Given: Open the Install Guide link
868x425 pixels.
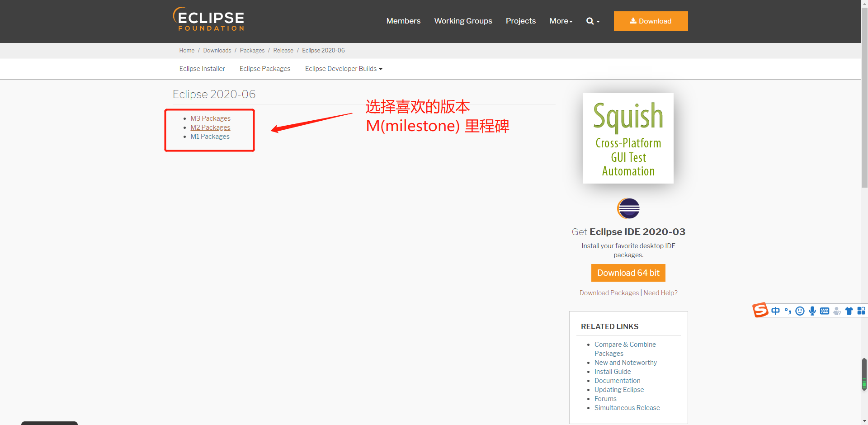Looking at the screenshot, I should pyautogui.click(x=612, y=371).
